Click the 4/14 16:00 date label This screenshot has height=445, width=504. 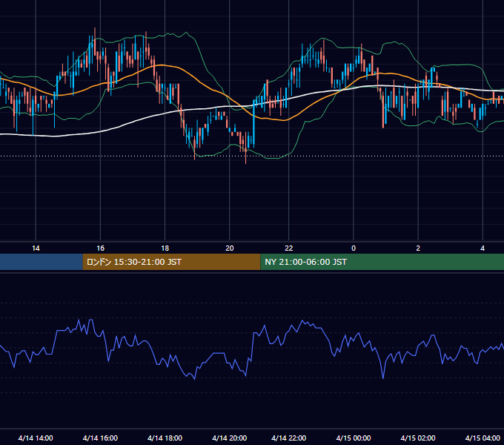[100, 438]
